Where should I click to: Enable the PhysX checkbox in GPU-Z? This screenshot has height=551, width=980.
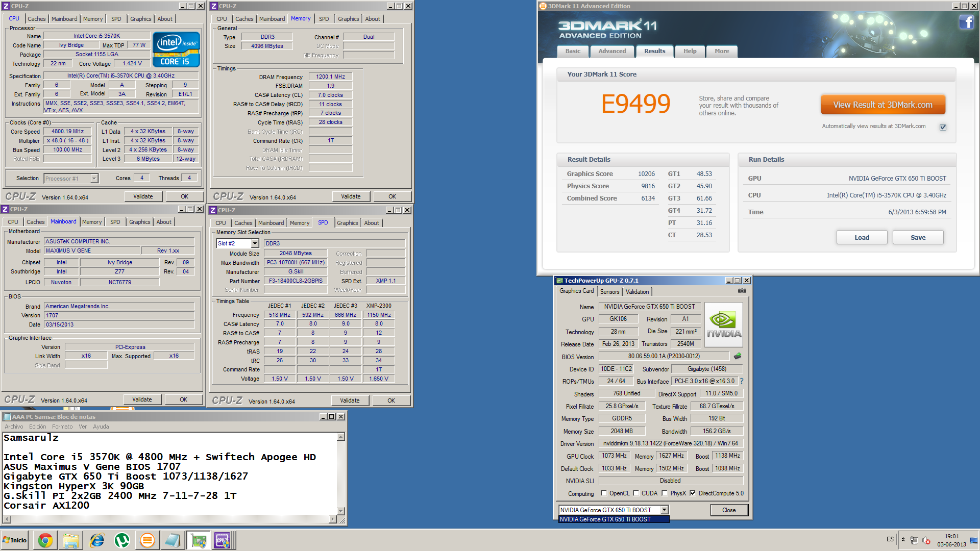665,493
